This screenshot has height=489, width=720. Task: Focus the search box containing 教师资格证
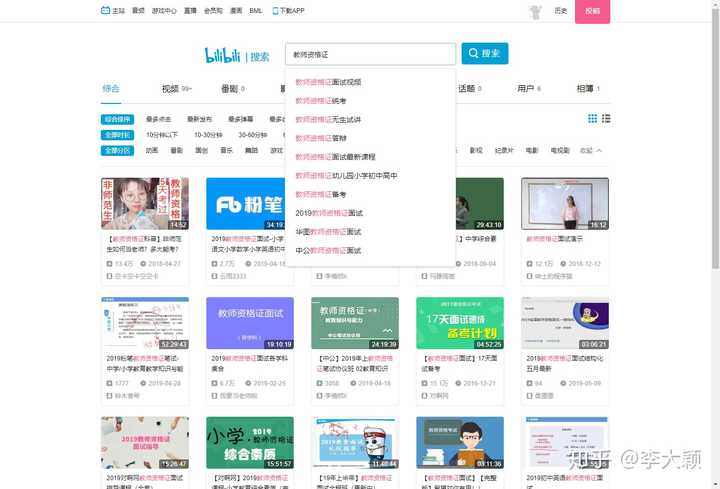click(x=370, y=54)
